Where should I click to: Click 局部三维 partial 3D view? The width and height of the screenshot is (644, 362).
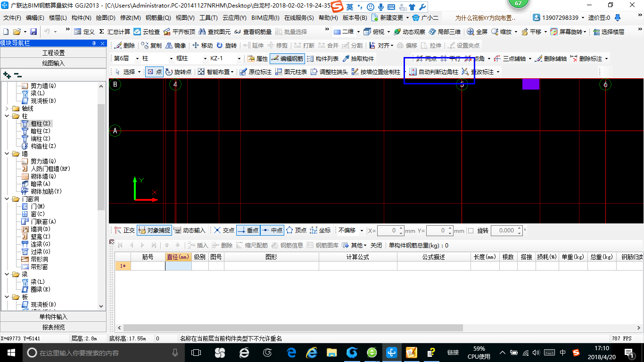pos(444,32)
